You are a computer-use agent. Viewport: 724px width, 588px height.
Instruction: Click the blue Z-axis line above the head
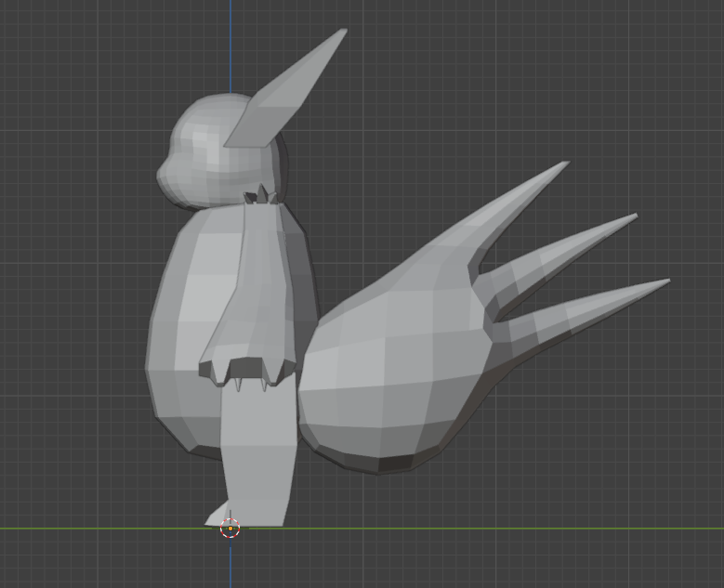click(230, 46)
